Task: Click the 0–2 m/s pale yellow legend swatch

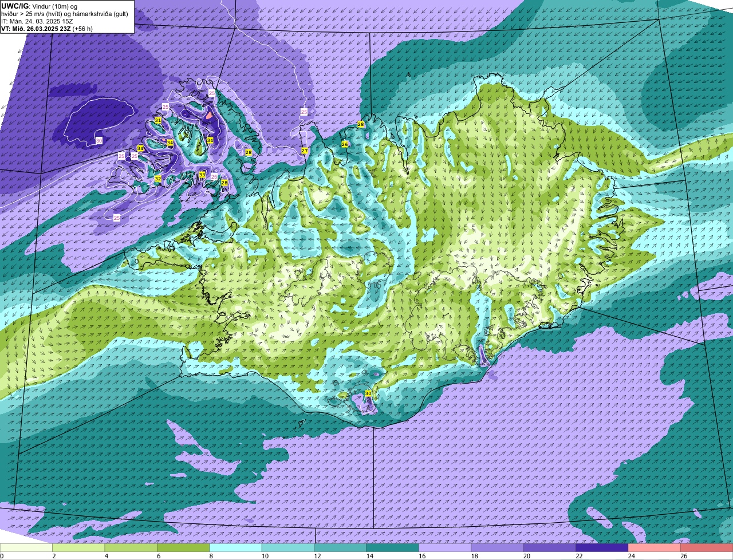Action: point(26,548)
